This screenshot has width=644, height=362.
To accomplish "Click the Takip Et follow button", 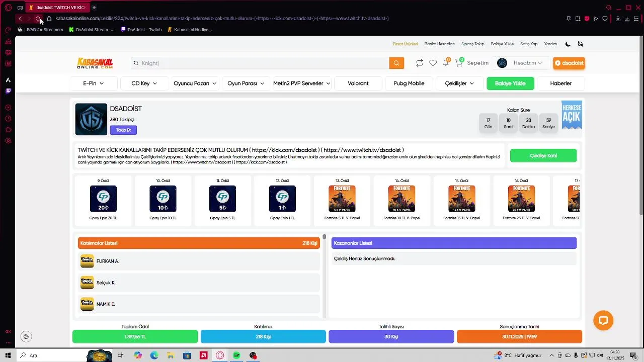I will [123, 130].
